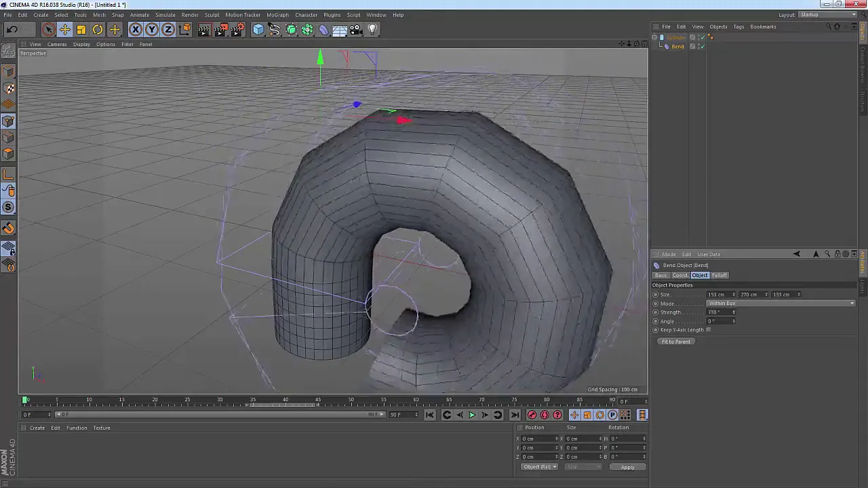The width and height of the screenshot is (868, 488).
Task: Click frame 45 on timeline ruler
Action: click(318, 400)
